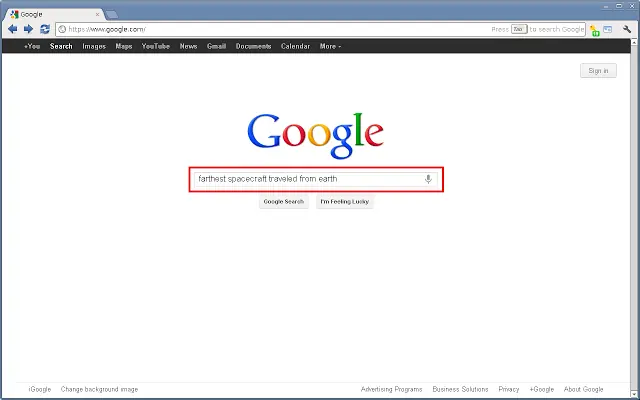
Task: Click the Google logo
Action: [316, 136]
